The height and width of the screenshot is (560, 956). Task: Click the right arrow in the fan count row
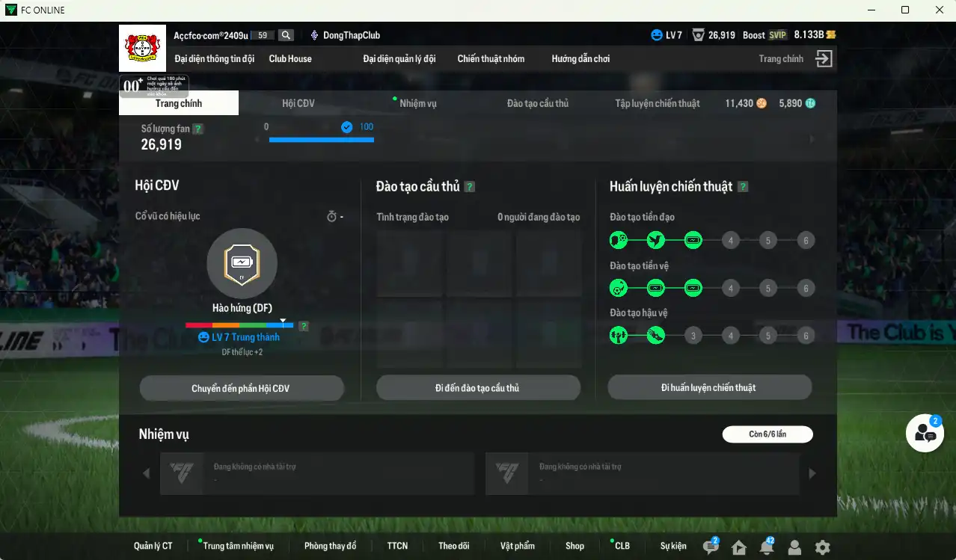point(812,139)
